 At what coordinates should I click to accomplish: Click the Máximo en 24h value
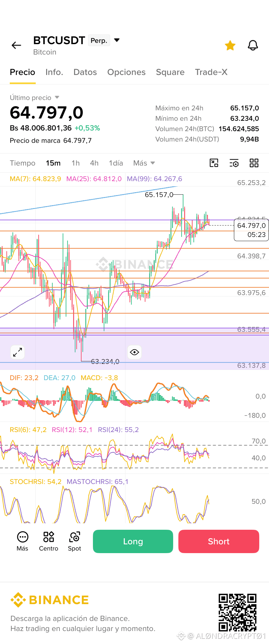point(245,108)
